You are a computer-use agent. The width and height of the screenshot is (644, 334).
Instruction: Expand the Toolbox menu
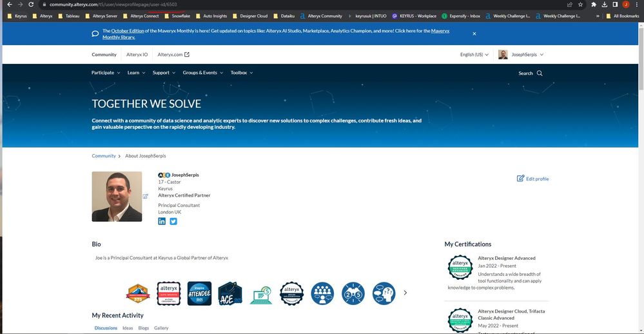pos(242,73)
